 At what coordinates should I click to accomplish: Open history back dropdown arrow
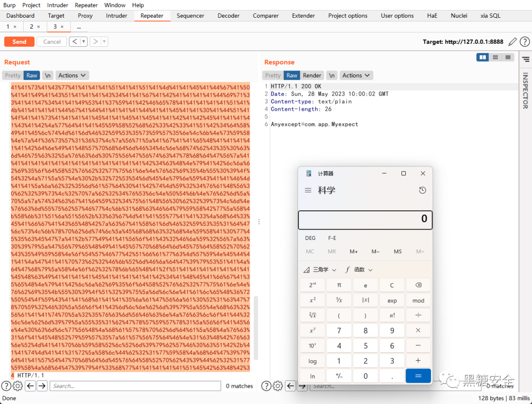point(83,42)
